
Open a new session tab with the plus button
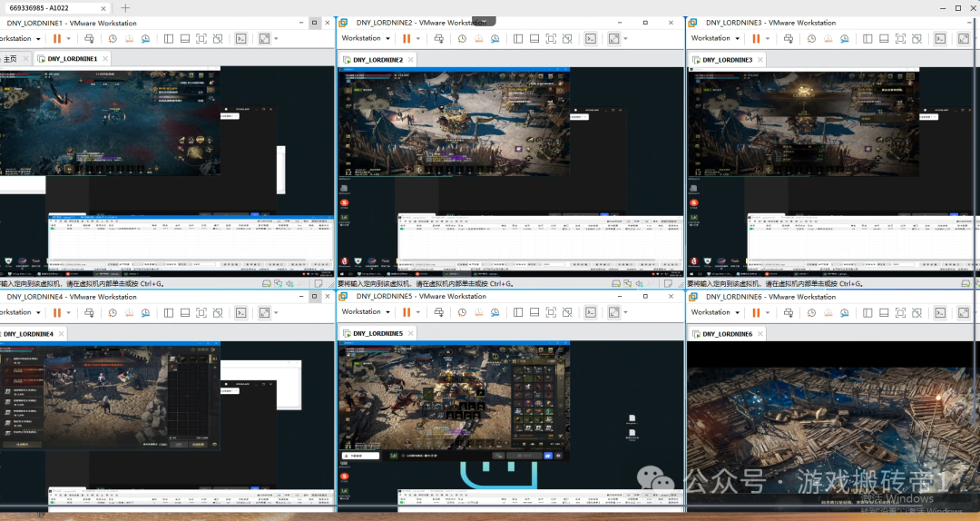(x=125, y=8)
